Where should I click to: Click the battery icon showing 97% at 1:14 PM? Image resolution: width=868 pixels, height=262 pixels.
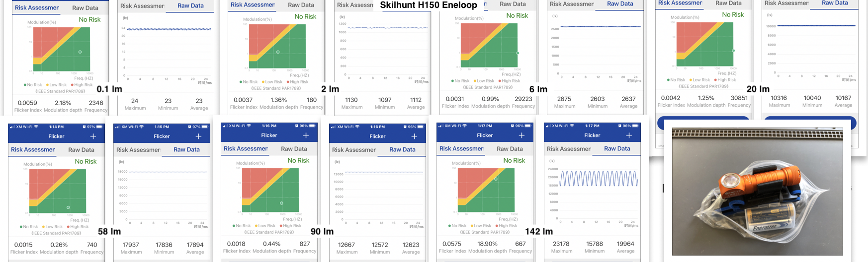click(100, 127)
